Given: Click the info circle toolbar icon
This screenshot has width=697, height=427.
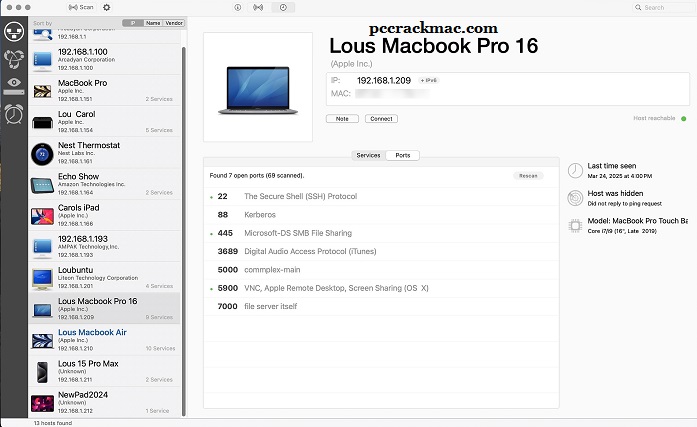Looking at the screenshot, I should point(238,8).
